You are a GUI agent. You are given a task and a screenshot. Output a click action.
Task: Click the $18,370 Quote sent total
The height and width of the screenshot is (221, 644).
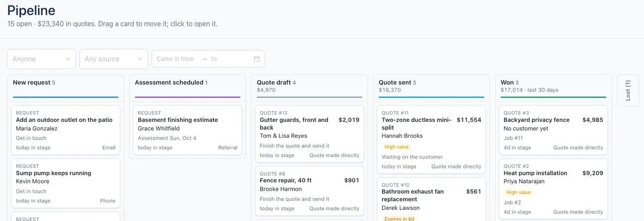point(390,90)
